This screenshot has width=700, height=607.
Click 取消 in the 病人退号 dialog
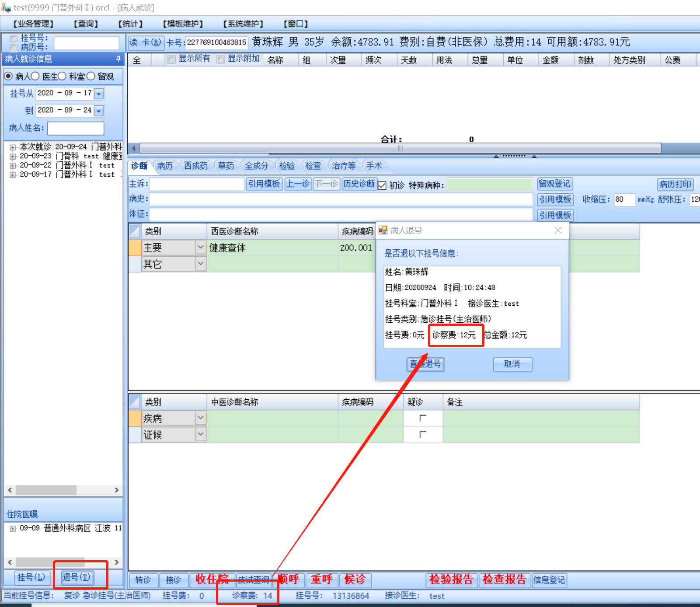tap(512, 364)
